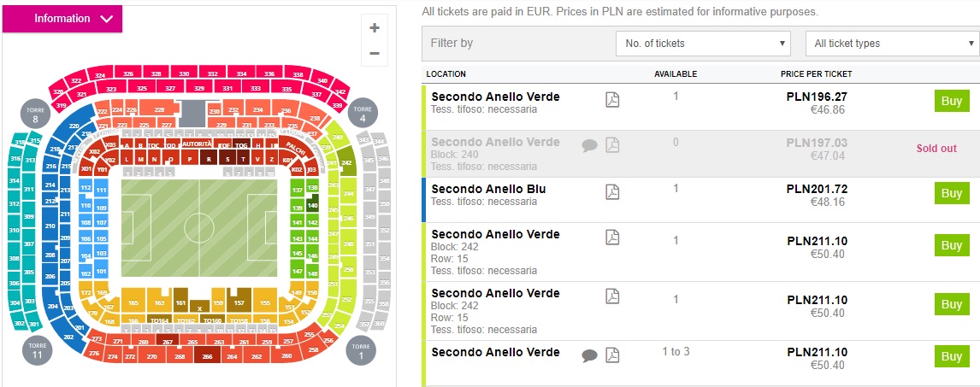Buy the PLN196.27 Secondo Anello Verde ticket
This screenshot has width=980, height=387.
click(951, 100)
